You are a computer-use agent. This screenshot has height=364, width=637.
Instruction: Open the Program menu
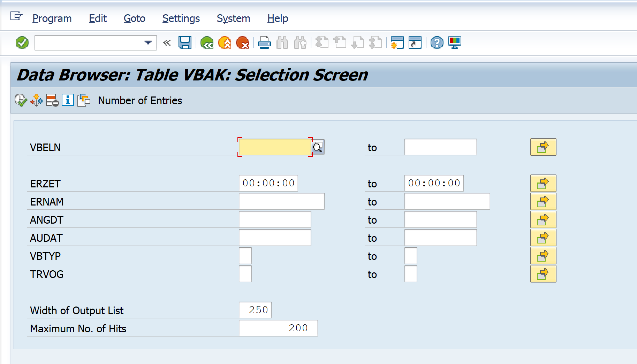click(x=52, y=18)
